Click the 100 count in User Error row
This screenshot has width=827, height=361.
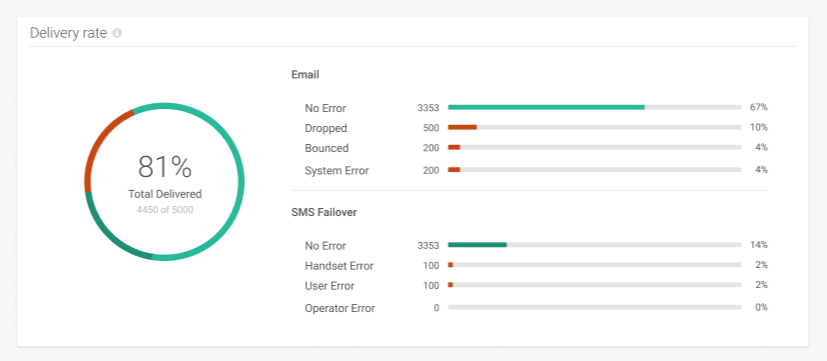pyautogui.click(x=431, y=286)
